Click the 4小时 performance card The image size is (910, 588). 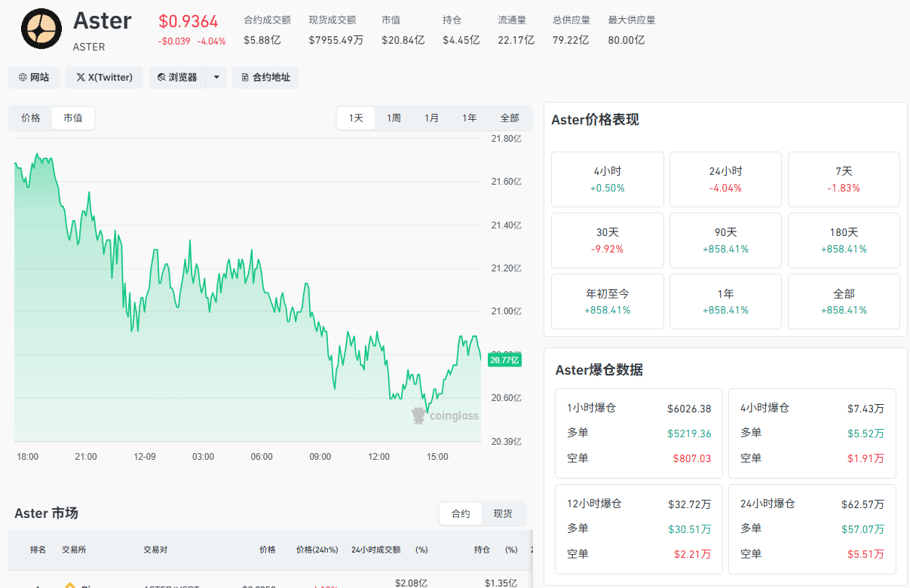pyautogui.click(x=608, y=179)
